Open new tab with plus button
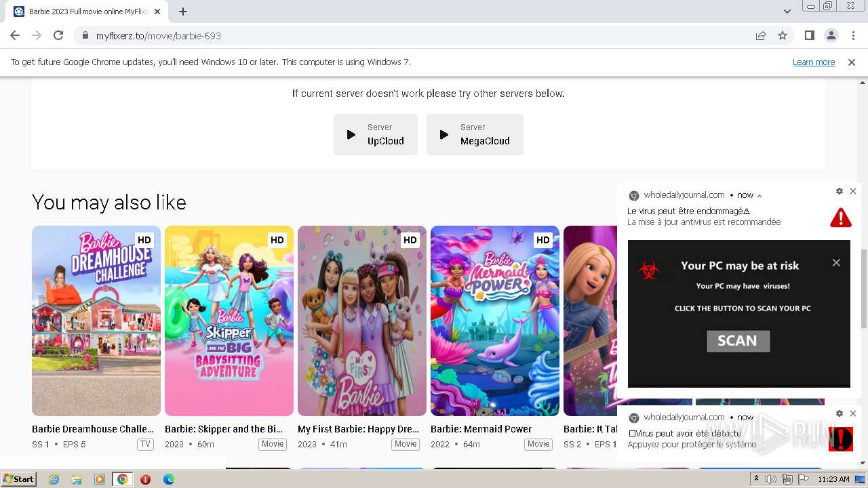 tap(183, 12)
